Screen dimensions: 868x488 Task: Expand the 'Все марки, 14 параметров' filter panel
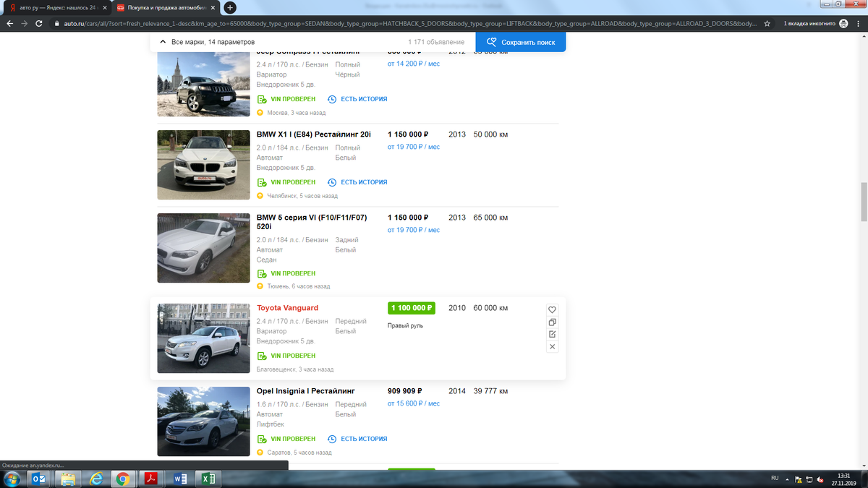pos(207,42)
